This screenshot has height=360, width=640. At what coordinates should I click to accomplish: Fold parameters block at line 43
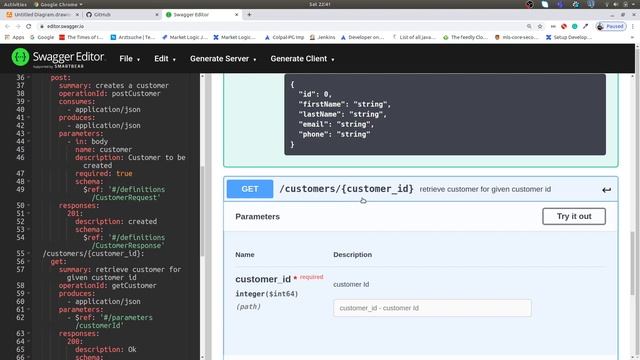click(x=29, y=133)
